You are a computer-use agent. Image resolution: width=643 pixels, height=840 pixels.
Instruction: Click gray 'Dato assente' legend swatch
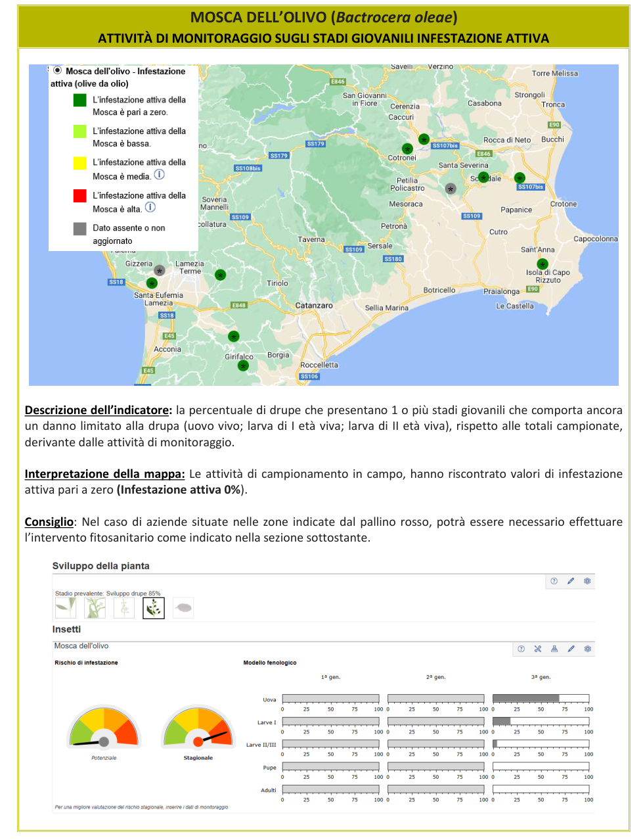[79, 228]
